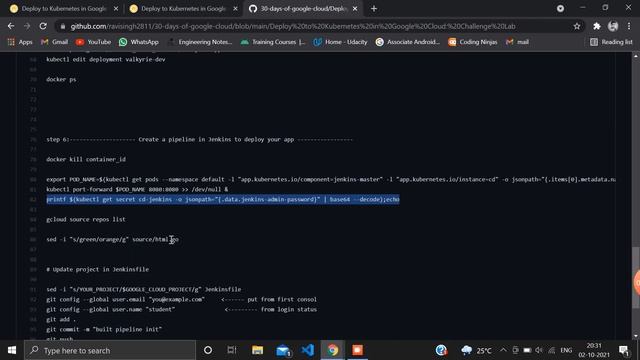Click '# Update project in Jenkinsfile' comment
Viewport: 640px width, 360px height.
[x=98, y=269]
